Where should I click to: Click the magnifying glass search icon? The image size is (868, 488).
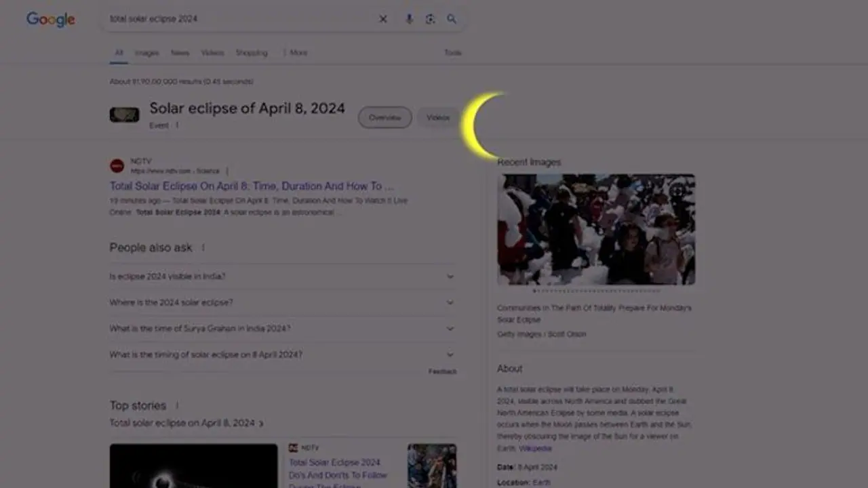click(x=452, y=19)
